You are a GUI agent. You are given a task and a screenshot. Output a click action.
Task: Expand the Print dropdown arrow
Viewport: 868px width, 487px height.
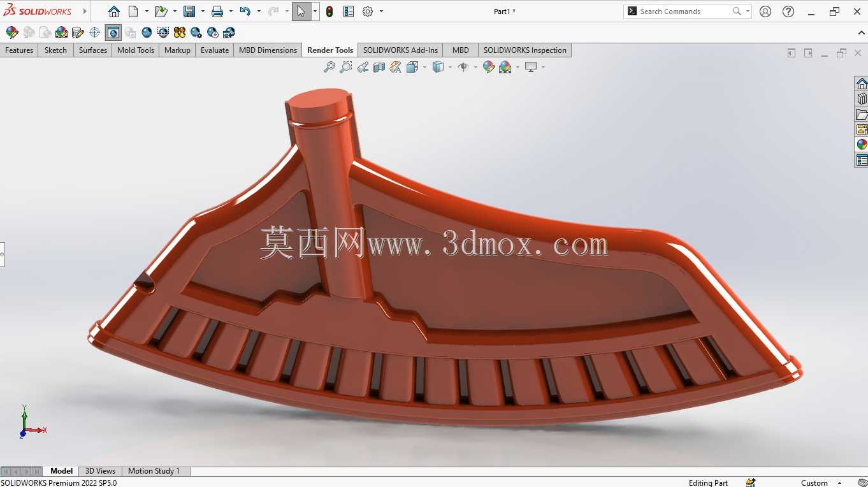click(231, 11)
